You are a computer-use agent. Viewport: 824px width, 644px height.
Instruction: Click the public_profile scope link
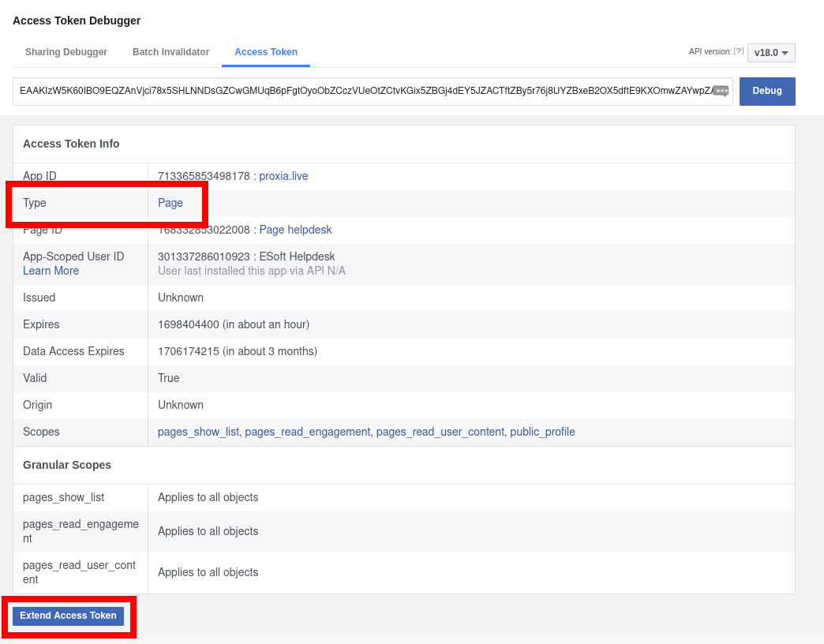click(542, 432)
